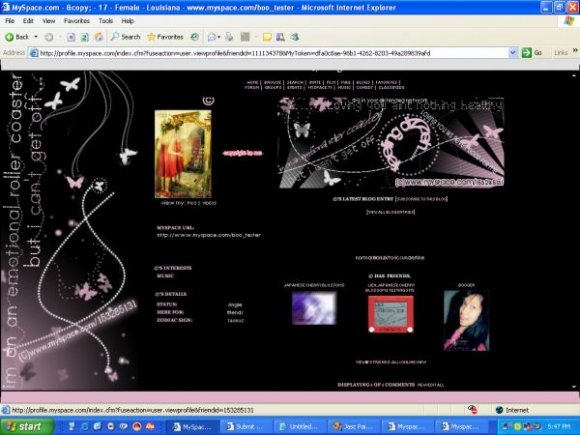Click the grayed Forward arrow button
Image resolution: width=580 pixels, height=435 pixels.
48,37
